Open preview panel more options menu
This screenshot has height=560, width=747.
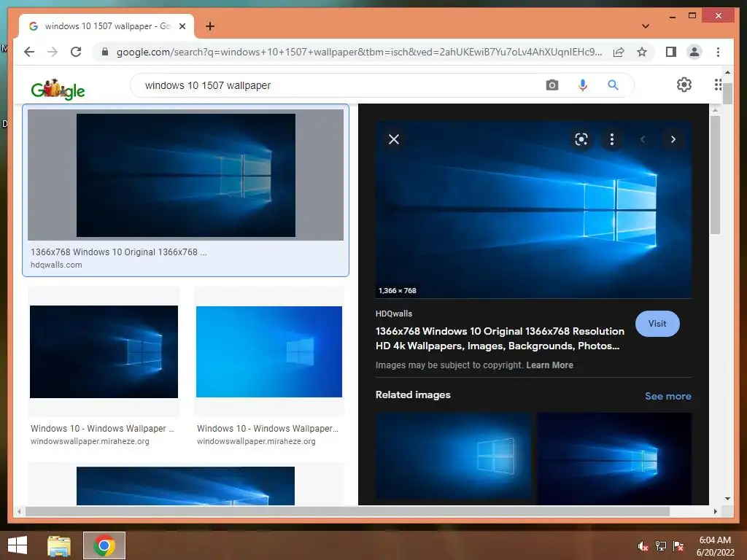pyautogui.click(x=612, y=139)
